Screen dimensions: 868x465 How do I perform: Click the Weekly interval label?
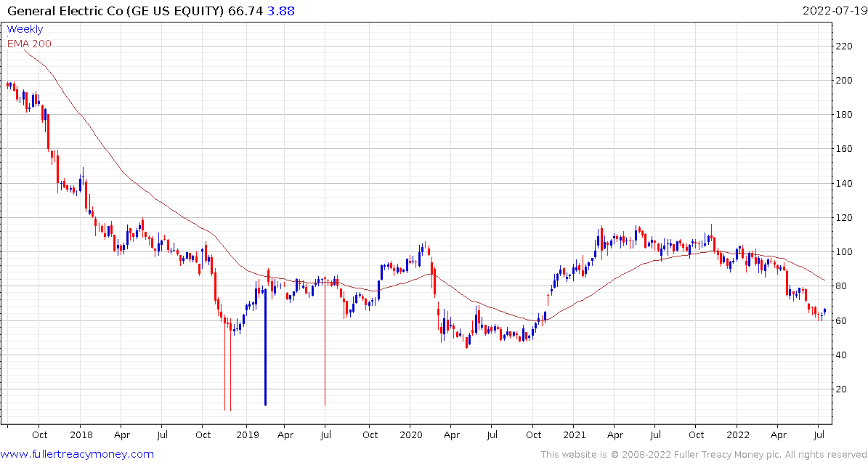click(x=25, y=29)
